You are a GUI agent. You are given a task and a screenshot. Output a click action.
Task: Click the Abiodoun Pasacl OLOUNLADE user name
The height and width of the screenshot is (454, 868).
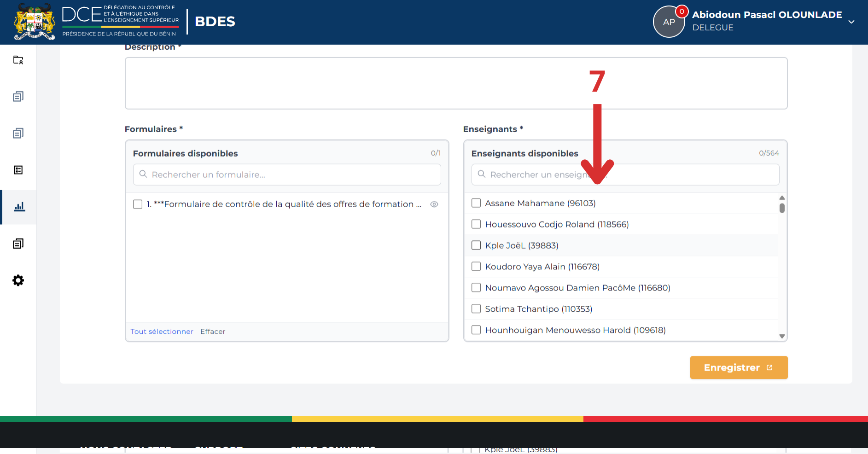767,15
